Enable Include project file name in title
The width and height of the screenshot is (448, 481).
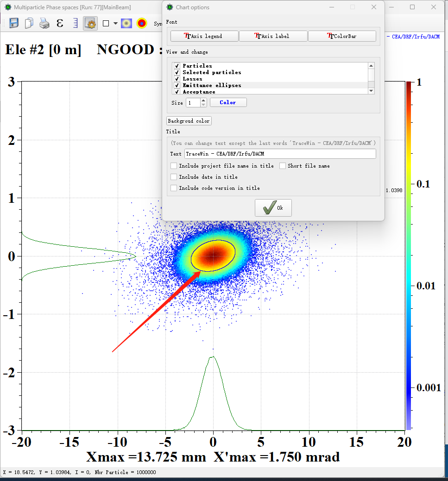(x=174, y=166)
